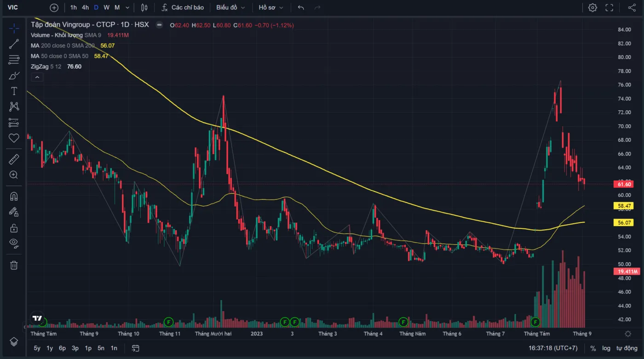
Task: Select the trend line drawing tool
Action: pyautogui.click(x=14, y=44)
